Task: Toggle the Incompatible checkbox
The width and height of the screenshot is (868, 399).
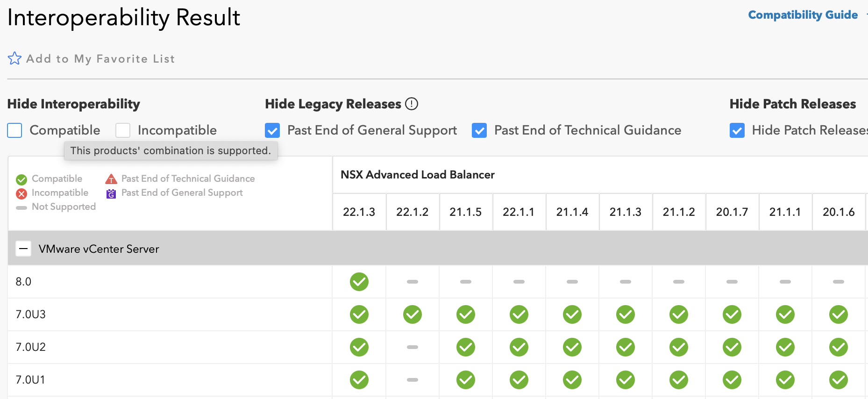Action: 123,130
